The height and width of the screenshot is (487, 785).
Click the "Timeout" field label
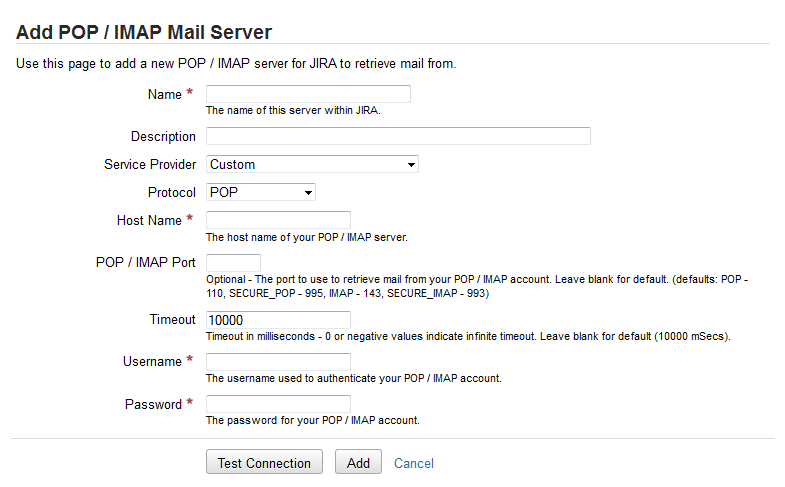172,319
